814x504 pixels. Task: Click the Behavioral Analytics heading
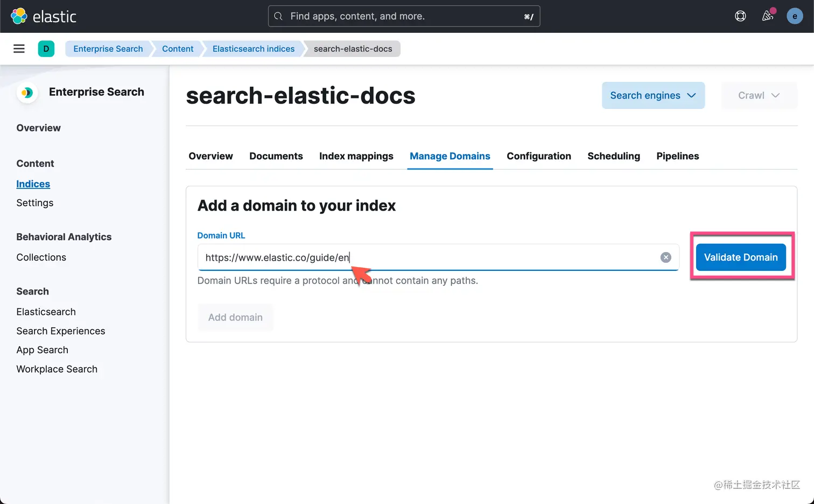click(64, 237)
